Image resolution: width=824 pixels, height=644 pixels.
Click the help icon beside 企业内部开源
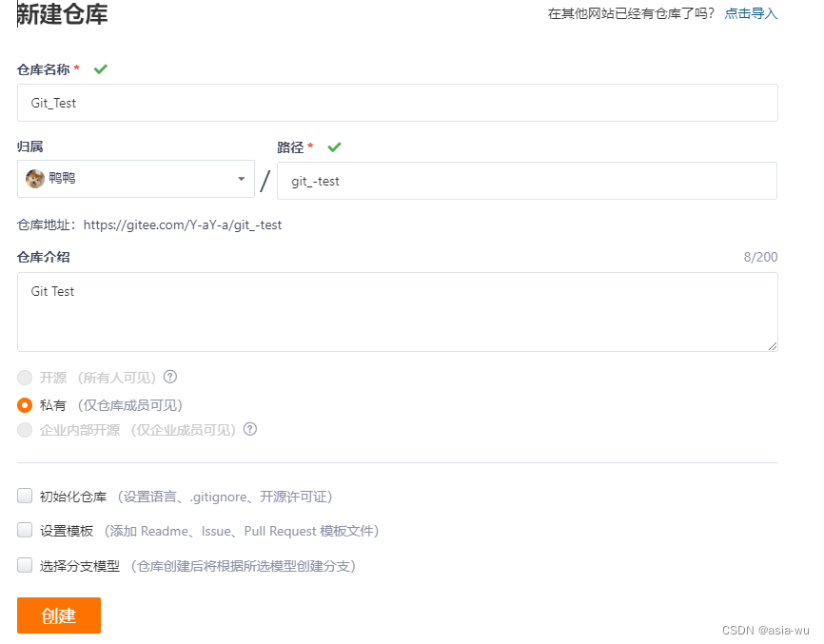tap(250, 429)
